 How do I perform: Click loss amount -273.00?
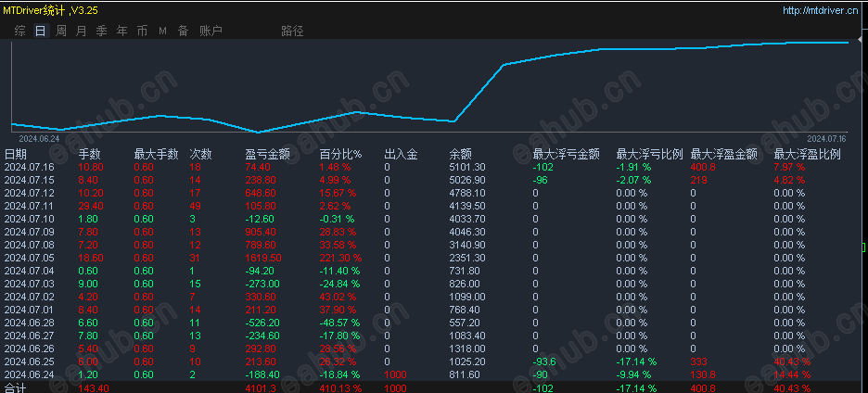click(262, 284)
